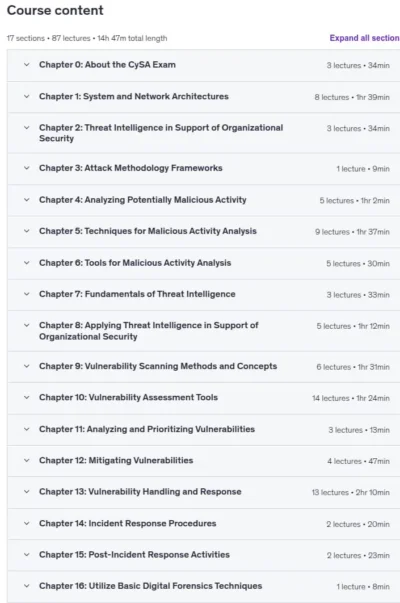Viewport: 400px width, 603px height.
Task: Open Chapter 12 via its chevron icon
Action: click(27, 460)
